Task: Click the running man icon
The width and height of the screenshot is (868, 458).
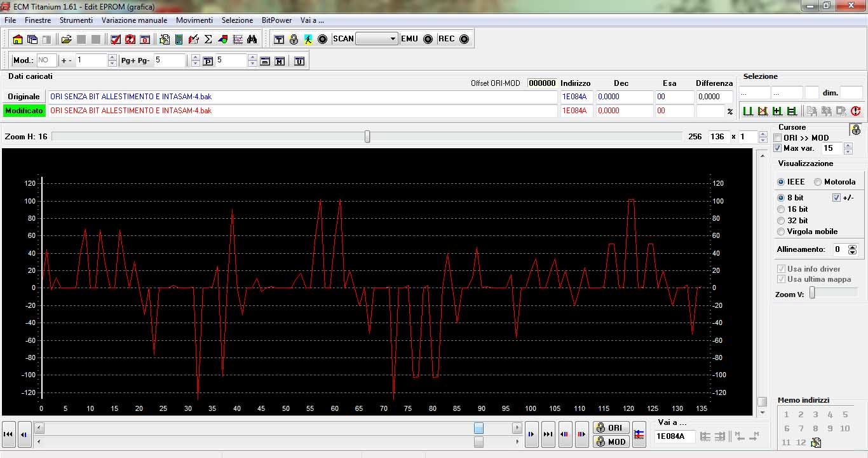Action: [x=308, y=39]
